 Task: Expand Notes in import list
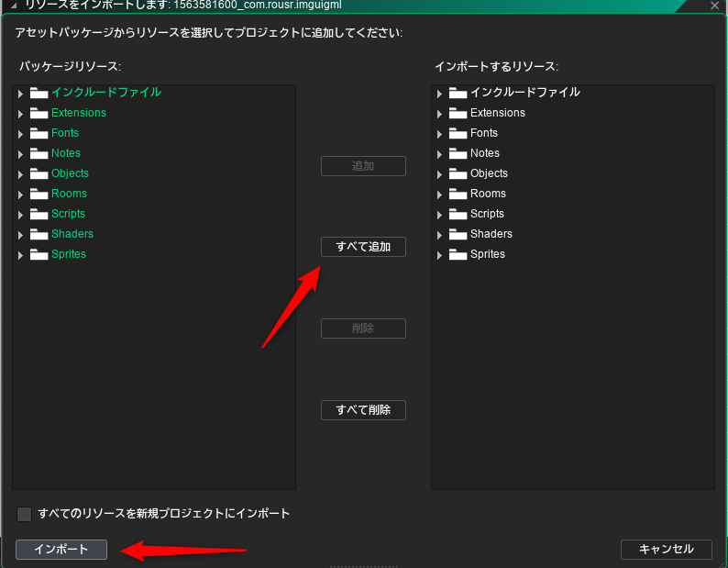439,154
